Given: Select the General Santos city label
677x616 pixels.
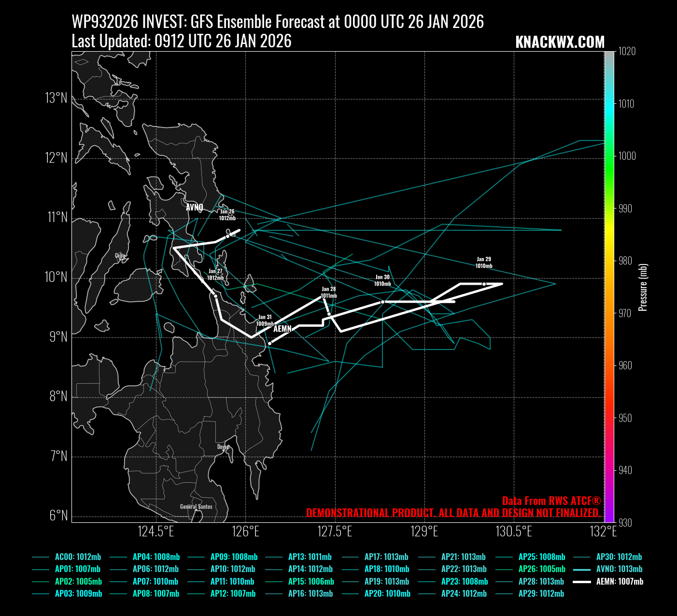Looking at the screenshot, I should point(196,506).
